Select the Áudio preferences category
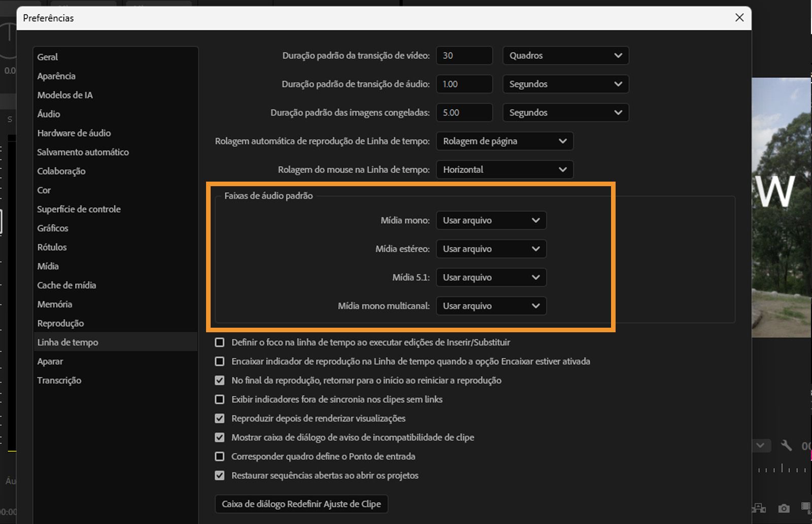Screen dimensions: 812x524 tap(48, 114)
